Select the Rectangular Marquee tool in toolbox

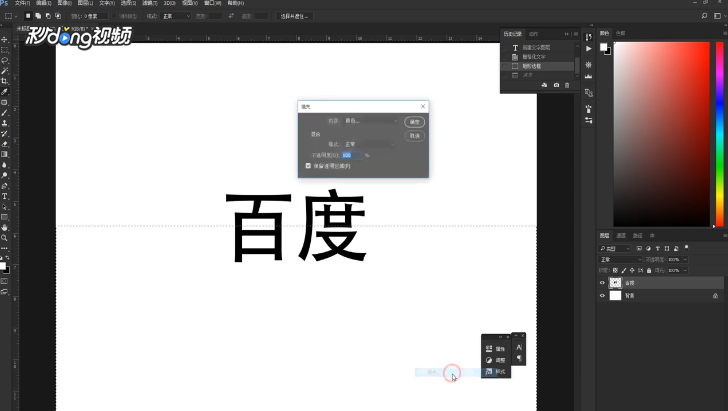(x=5, y=50)
